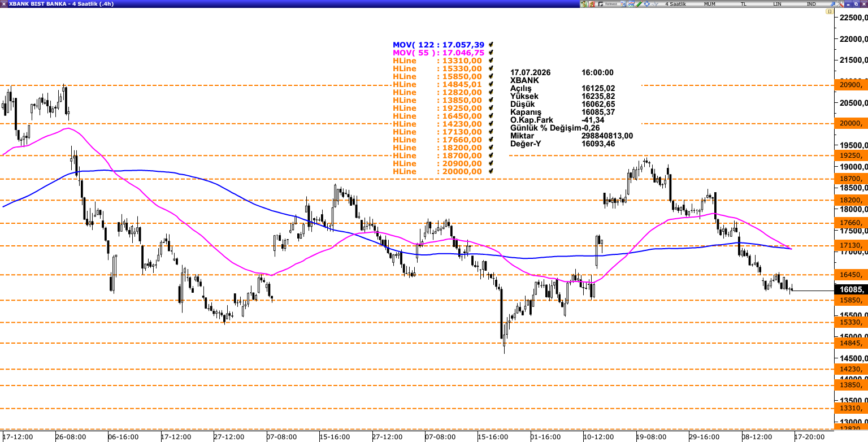Click the chart template icon in toolbar
The height and width of the screenshot is (442, 868).
(631, 4)
